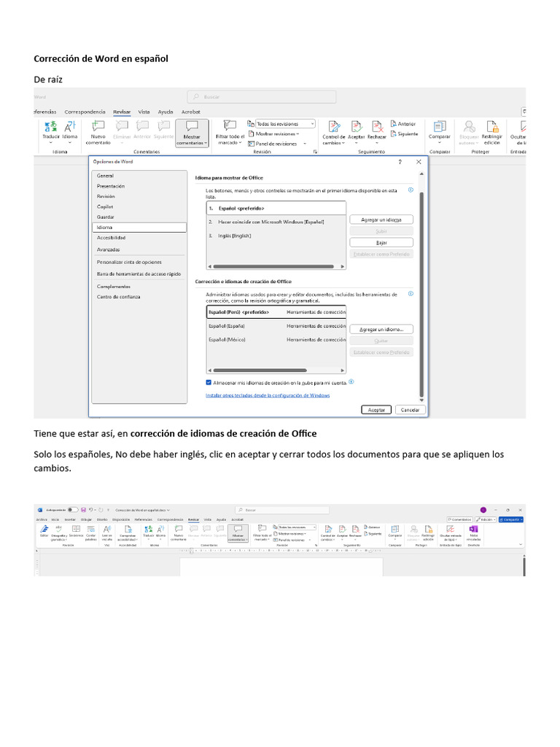Select Español (España) in authoring language list
Viewport: 560px width, 747px height.
tap(276, 326)
